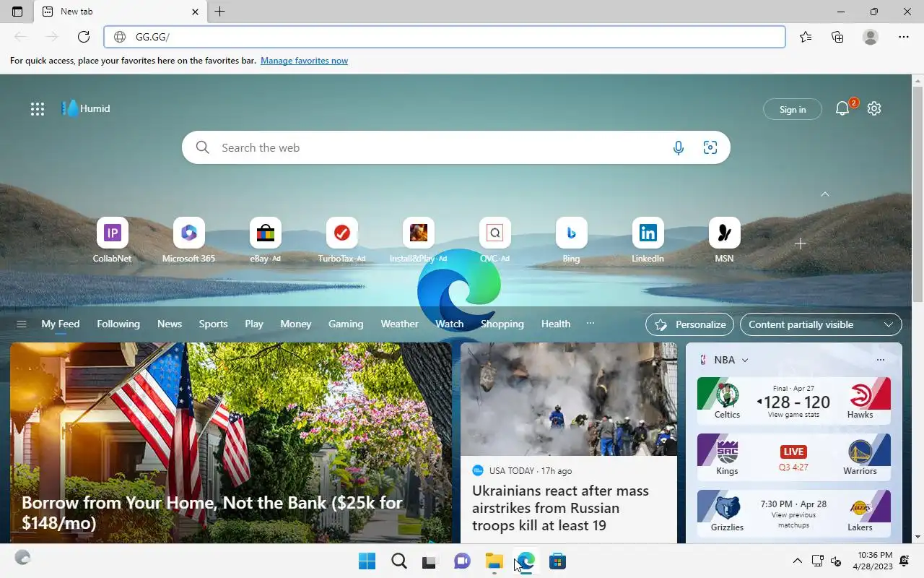Screen dimensions: 924x578
Task: Open Content partially visible dropdown
Action: 821,324
